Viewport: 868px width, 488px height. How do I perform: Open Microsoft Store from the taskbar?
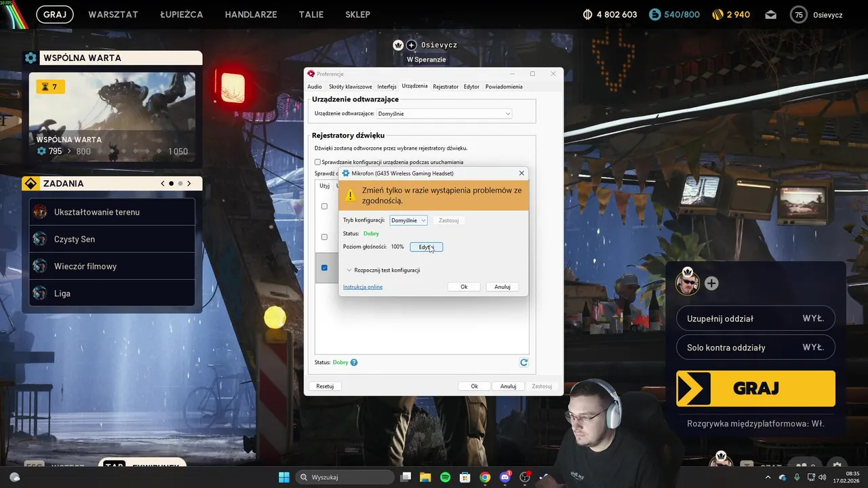pyautogui.click(x=465, y=477)
